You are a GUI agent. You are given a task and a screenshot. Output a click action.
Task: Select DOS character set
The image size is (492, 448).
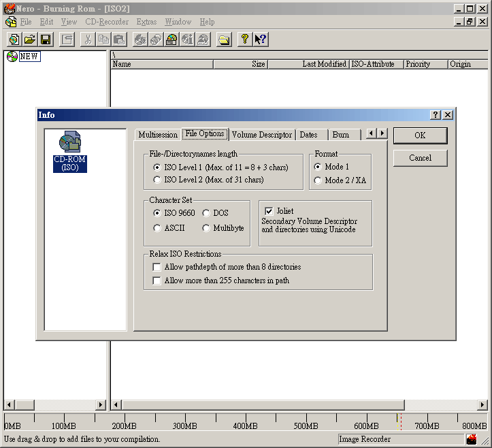pos(215,213)
